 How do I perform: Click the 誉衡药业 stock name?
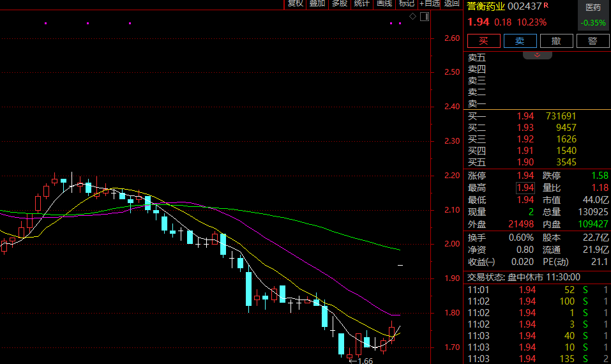(x=486, y=6)
